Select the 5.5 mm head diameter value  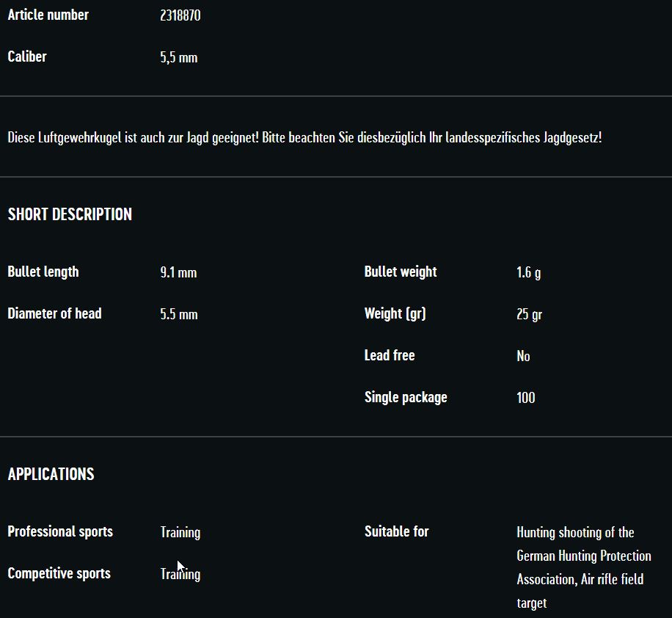[179, 314]
